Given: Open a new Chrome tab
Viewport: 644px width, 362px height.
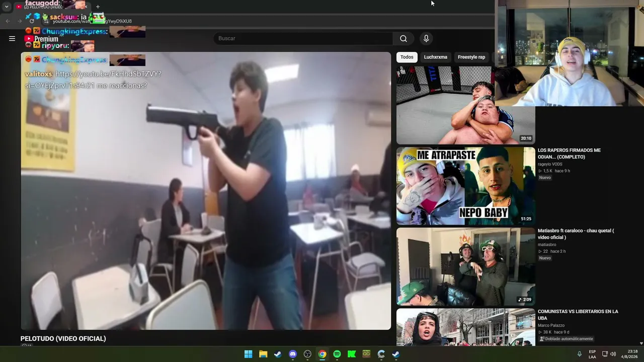Looking at the screenshot, I should coord(98,7).
